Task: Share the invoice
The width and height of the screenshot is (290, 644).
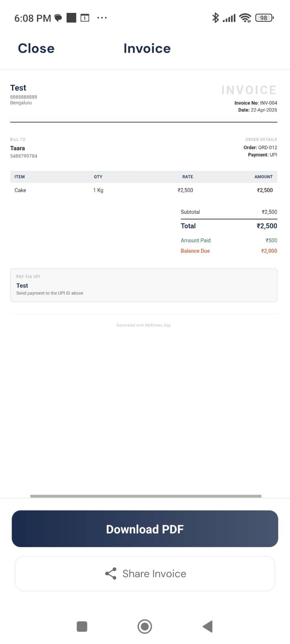Action: pyautogui.click(x=145, y=574)
